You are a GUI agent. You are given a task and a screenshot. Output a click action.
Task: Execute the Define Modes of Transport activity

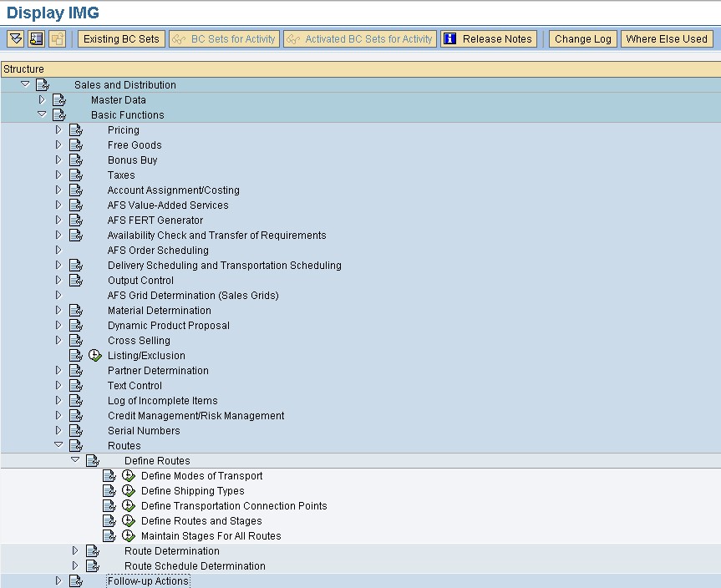point(128,475)
